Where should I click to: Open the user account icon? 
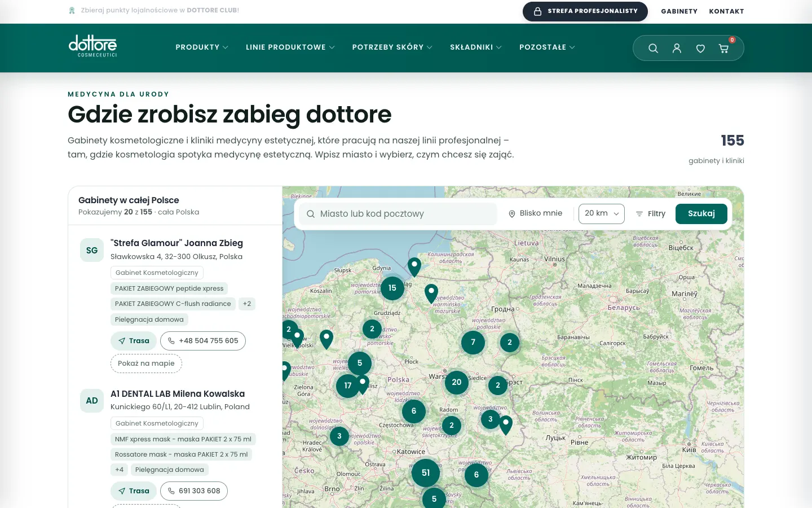click(x=677, y=49)
